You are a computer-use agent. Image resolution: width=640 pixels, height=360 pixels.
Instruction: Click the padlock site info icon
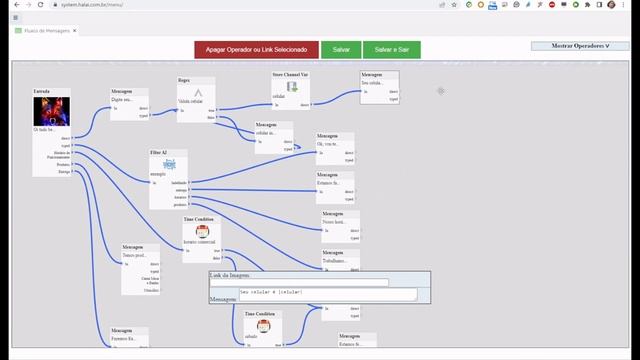pyautogui.click(x=55, y=5)
